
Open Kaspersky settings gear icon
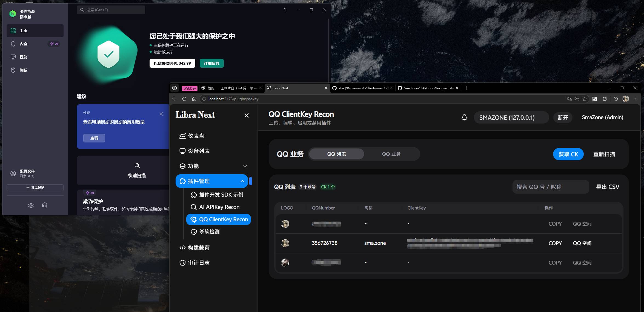tap(31, 205)
